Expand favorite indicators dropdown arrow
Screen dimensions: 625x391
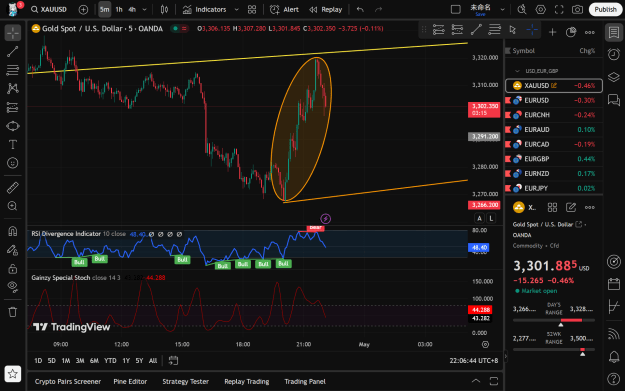click(236, 10)
